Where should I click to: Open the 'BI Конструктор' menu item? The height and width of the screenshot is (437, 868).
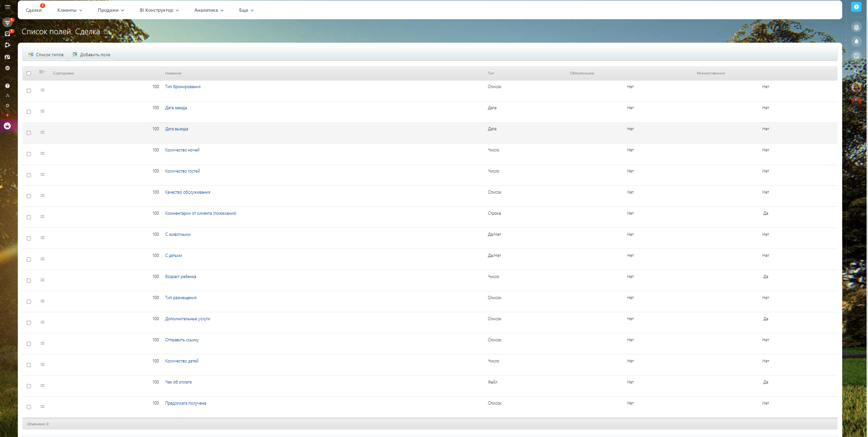click(159, 10)
